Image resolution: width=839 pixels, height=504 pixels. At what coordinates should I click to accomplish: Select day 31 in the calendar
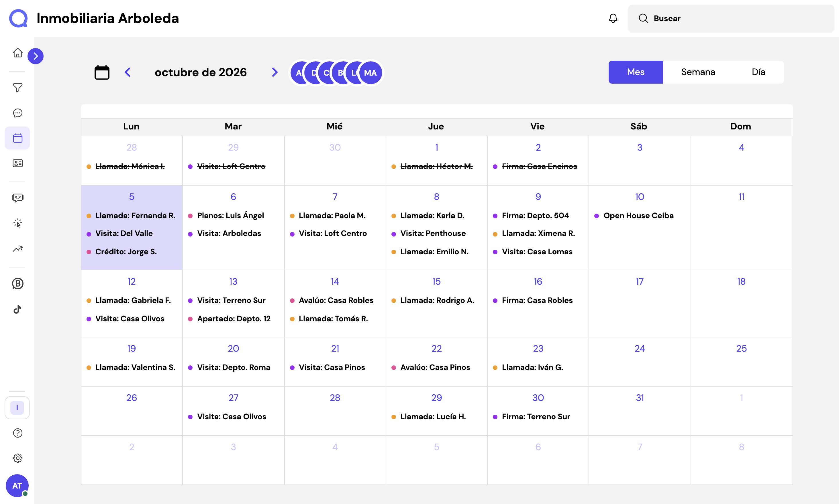click(640, 398)
